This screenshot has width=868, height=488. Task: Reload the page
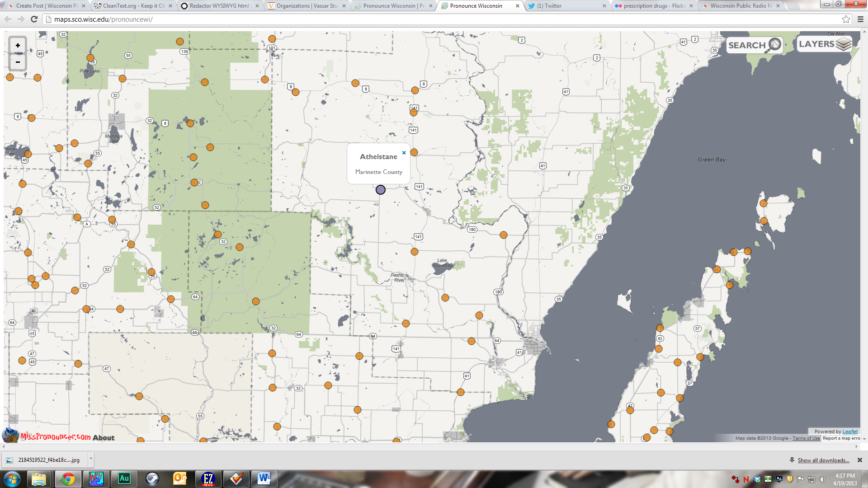point(34,19)
